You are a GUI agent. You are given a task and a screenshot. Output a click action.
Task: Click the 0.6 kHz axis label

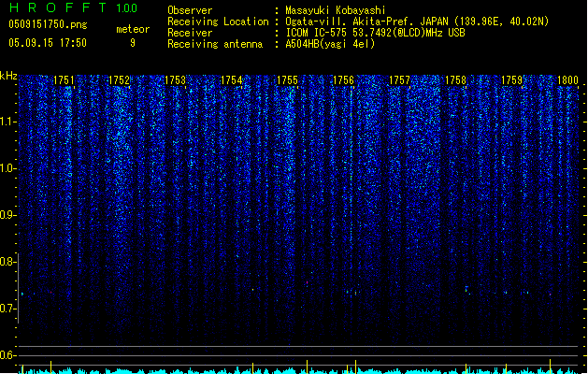(x=8, y=355)
